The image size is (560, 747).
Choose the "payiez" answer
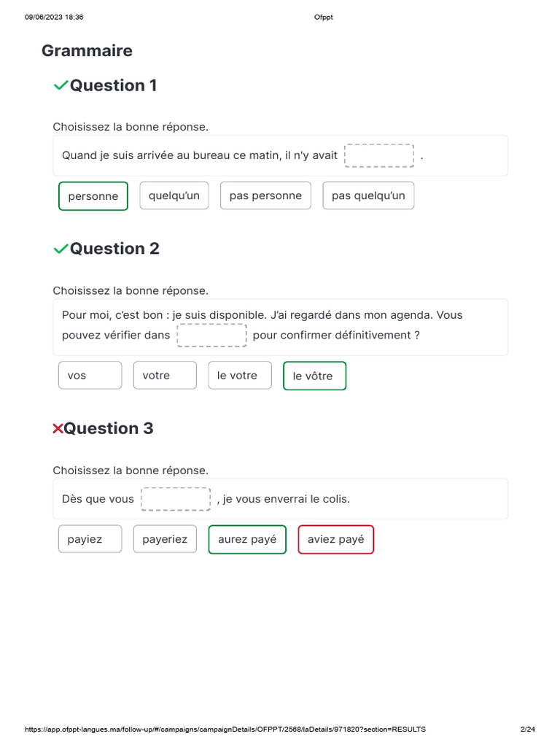pyautogui.click(x=90, y=540)
